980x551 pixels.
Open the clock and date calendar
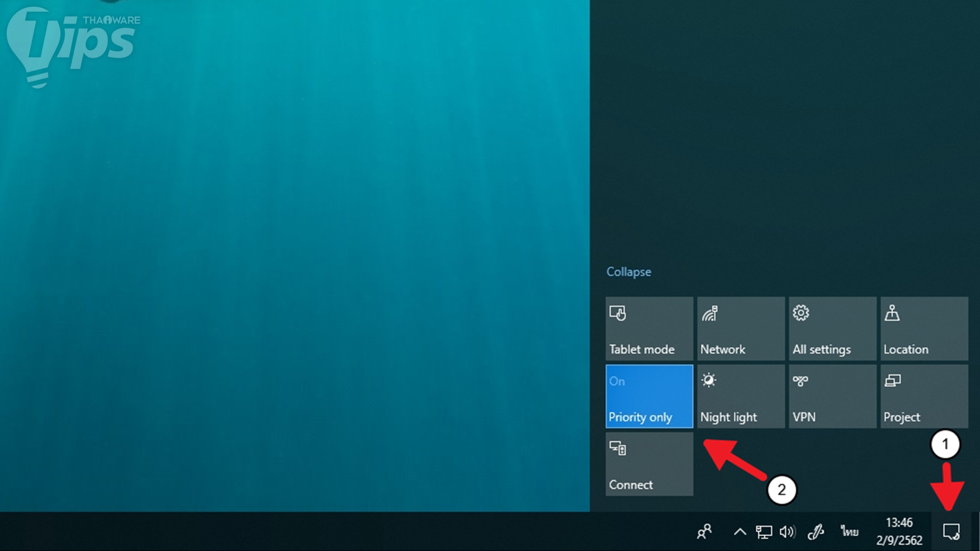point(899,532)
